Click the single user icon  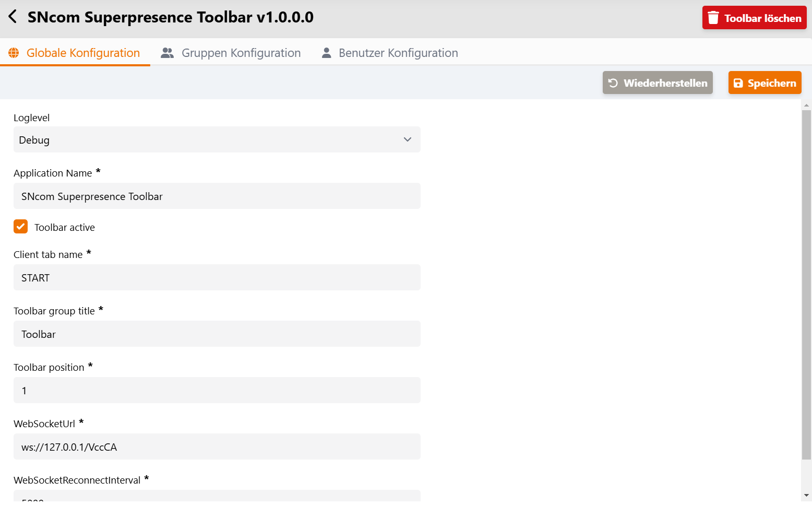(327, 53)
